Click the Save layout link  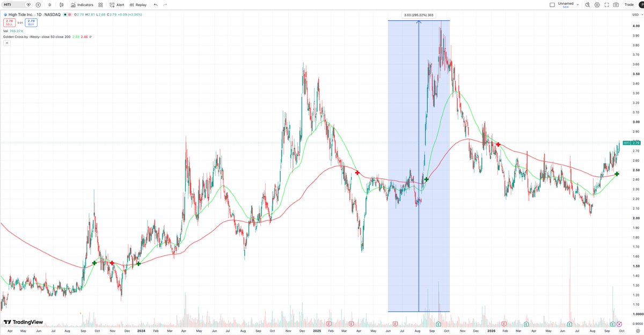pyautogui.click(x=566, y=7)
